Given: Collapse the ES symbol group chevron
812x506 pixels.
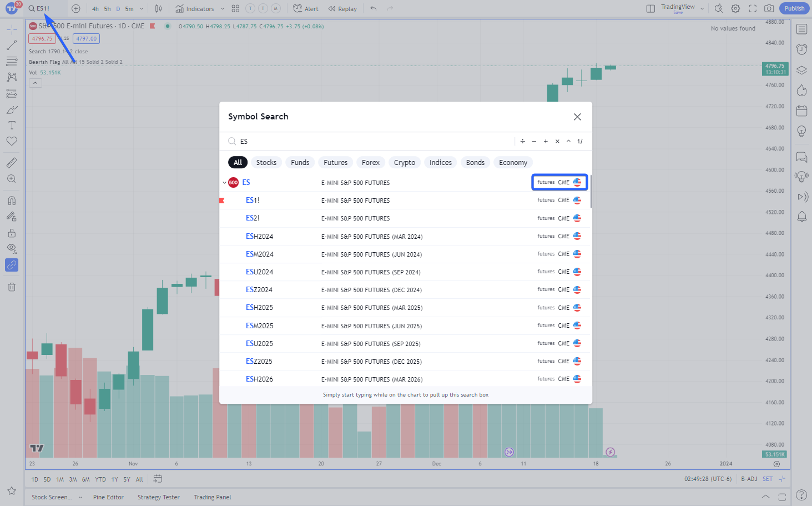Looking at the screenshot, I should (224, 183).
